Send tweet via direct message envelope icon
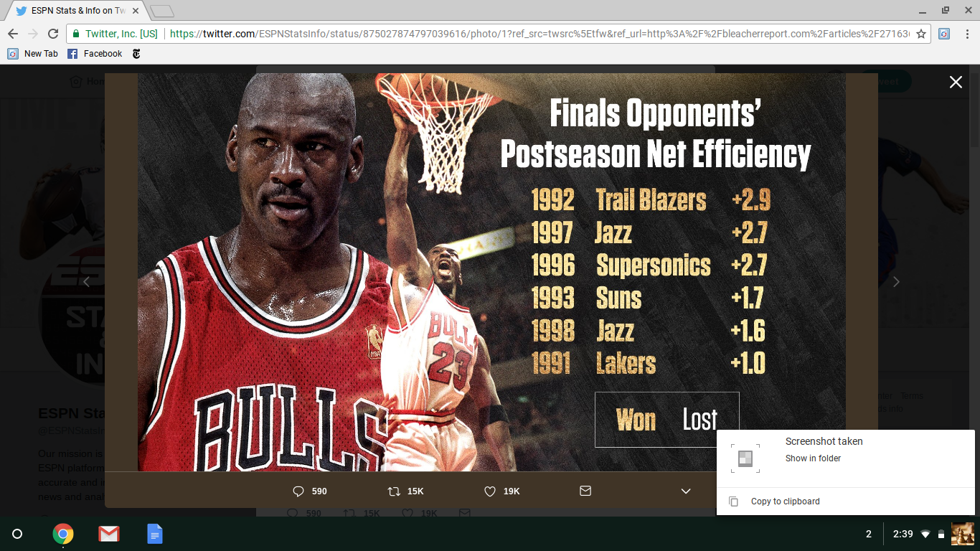The height and width of the screenshot is (551, 980). [x=585, y=491]
